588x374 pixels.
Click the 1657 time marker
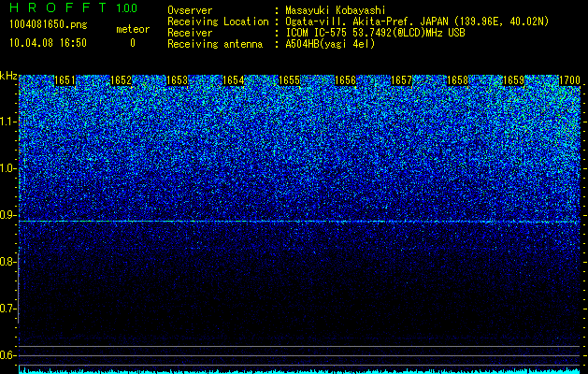(401, 80)
